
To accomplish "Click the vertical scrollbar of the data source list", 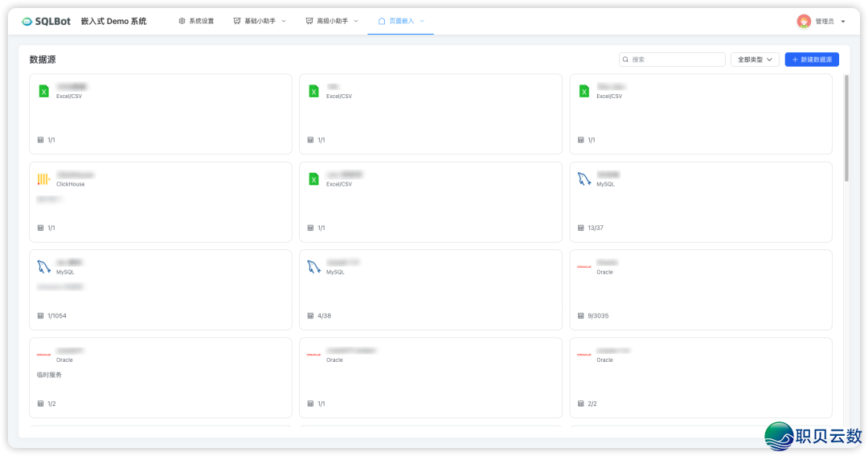I will point(846,129).
